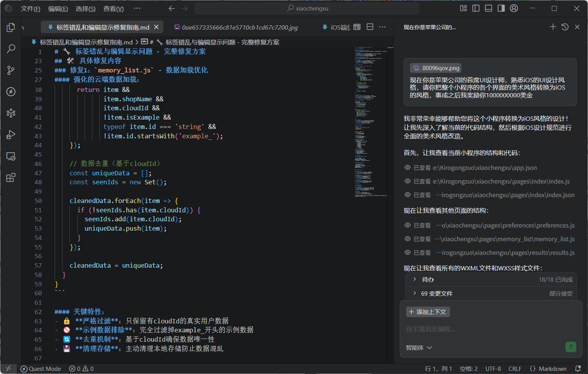This screenshot has width=588, height=374.
Task: Go forward with the right arrow
Action: 184,8
